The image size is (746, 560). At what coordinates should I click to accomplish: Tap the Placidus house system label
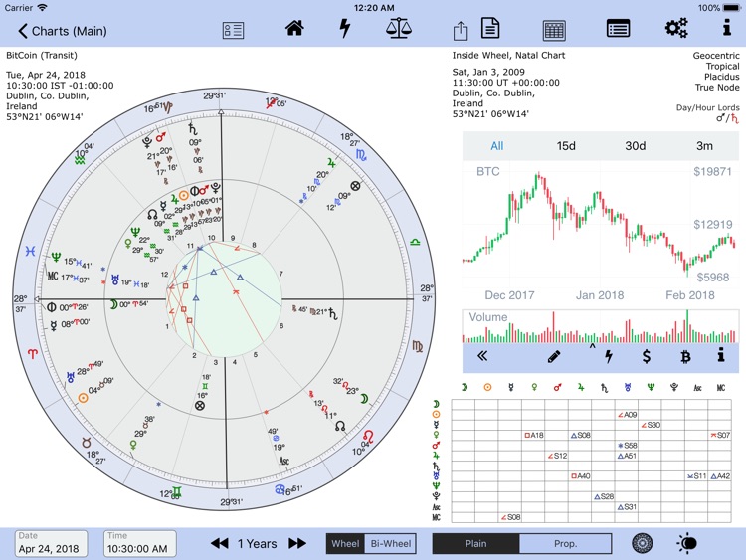pyautogui.click(x=722, y=77)
